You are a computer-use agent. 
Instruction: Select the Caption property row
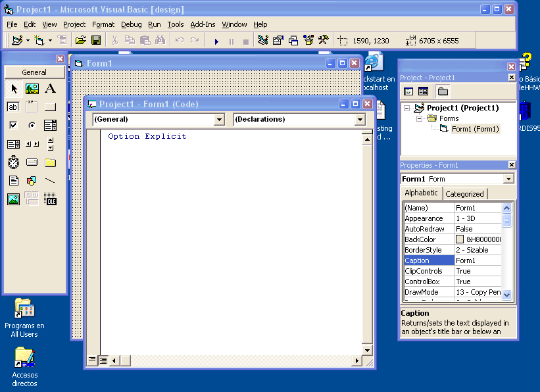click(430, 260)
